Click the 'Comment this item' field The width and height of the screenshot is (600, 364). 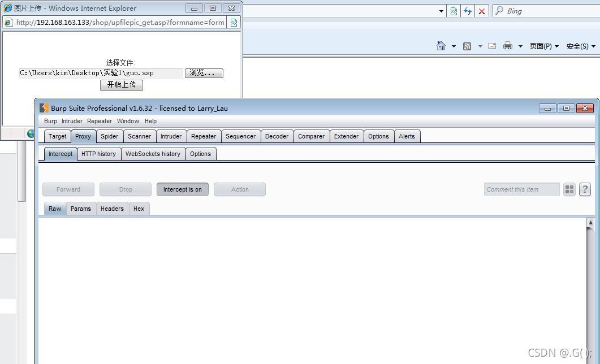(x=521, y=189)
